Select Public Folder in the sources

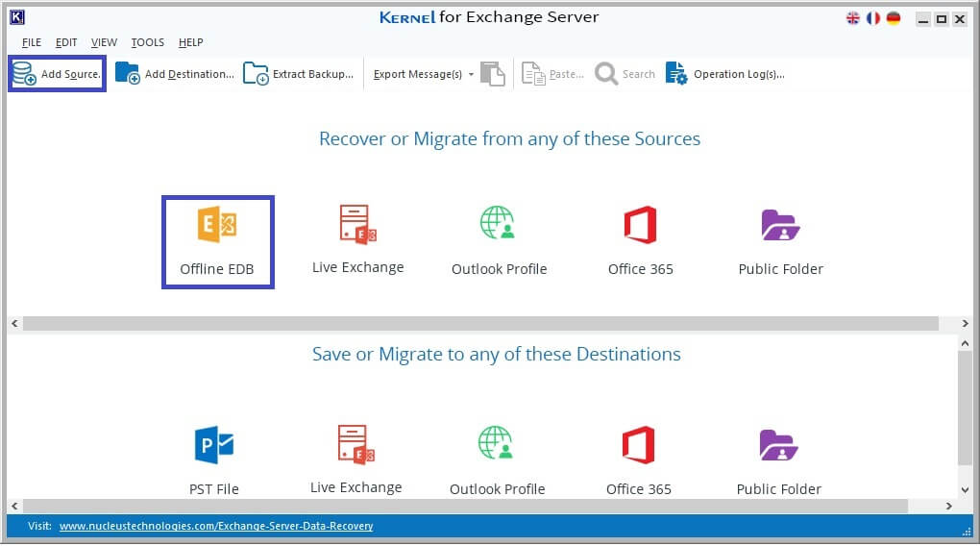[780, 241]
